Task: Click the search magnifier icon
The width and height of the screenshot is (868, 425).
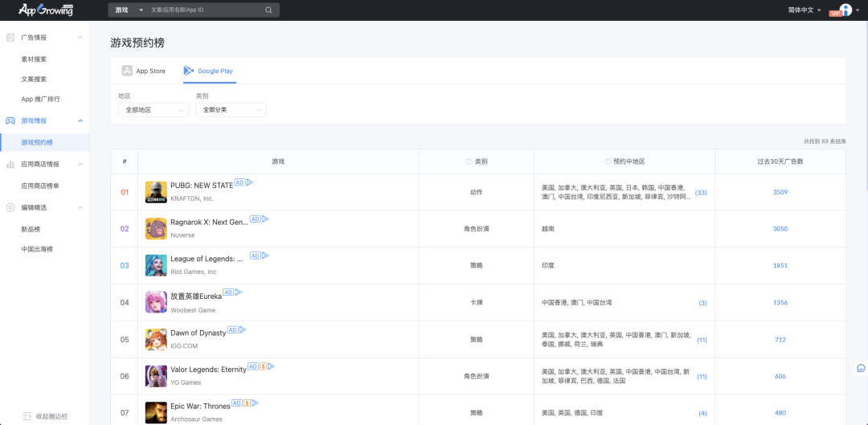Action: tap(268, 10)
